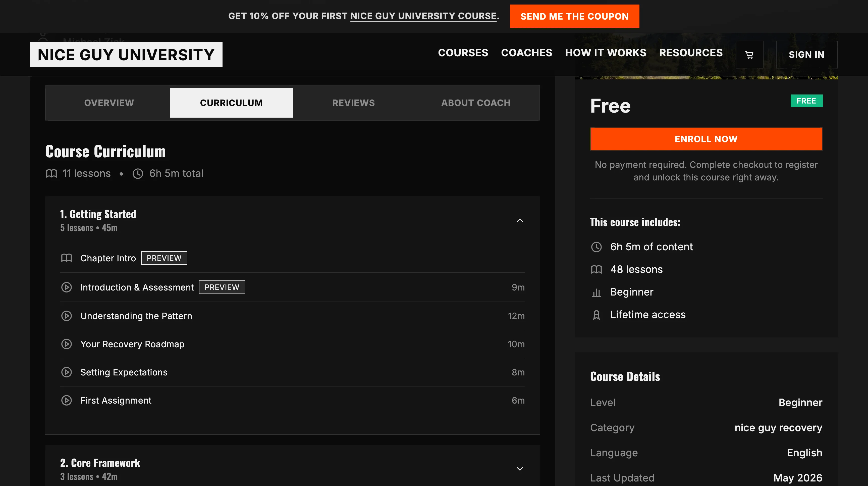Image resolution: width=868 pixels, height=486 pixels.
Task: Open the Coaches menu item
Action: tap(527, 53)
